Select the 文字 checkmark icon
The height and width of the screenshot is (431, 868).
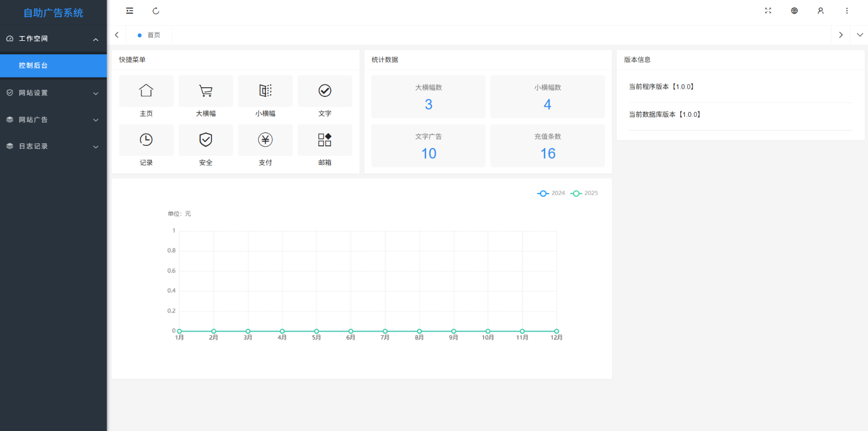(324, 91)
